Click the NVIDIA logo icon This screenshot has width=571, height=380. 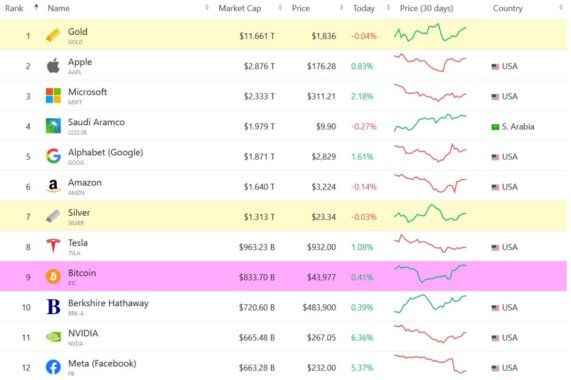click(x=53, y=337)
